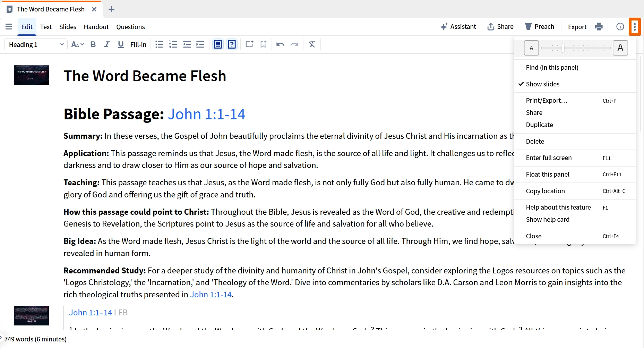The width and height of the screenshot is (644, 348).
Task: Open a new tab with plus
Action: click(111, 9)
